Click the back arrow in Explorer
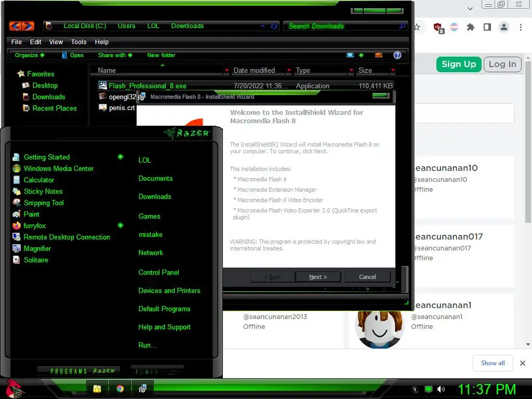This screenshot has height=399, width=532. 15,26
